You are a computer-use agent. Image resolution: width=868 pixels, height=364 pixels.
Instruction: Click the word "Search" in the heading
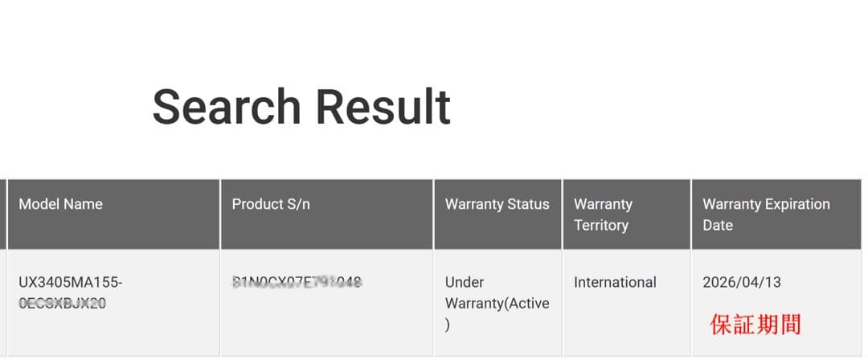pos(226,107)
